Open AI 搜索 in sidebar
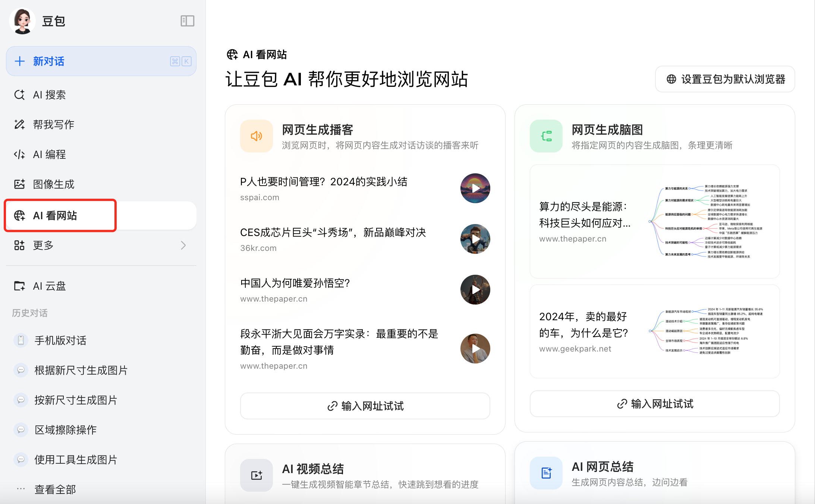Screen dimensions: 815x504 point(101,95)
